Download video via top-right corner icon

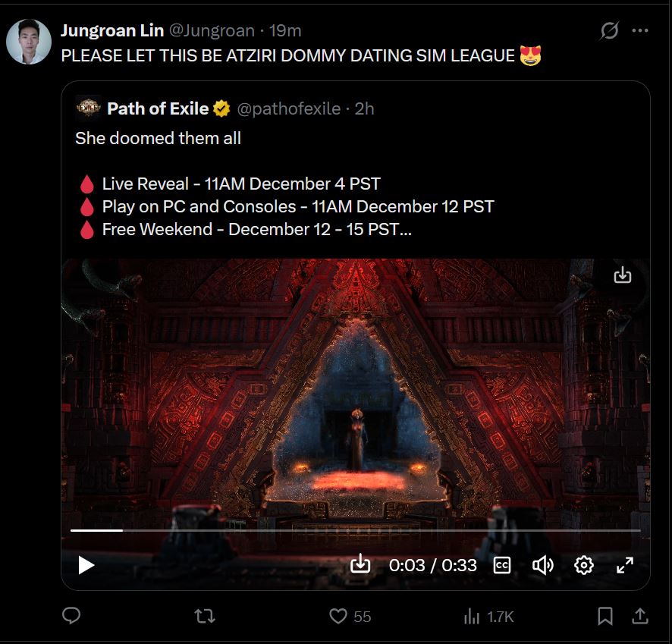point(622,275)
